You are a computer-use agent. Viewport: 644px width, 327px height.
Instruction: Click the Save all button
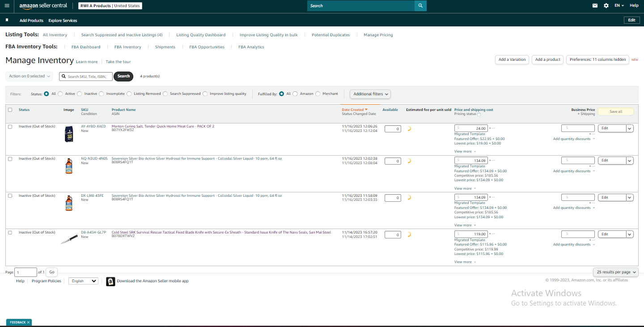616,111
